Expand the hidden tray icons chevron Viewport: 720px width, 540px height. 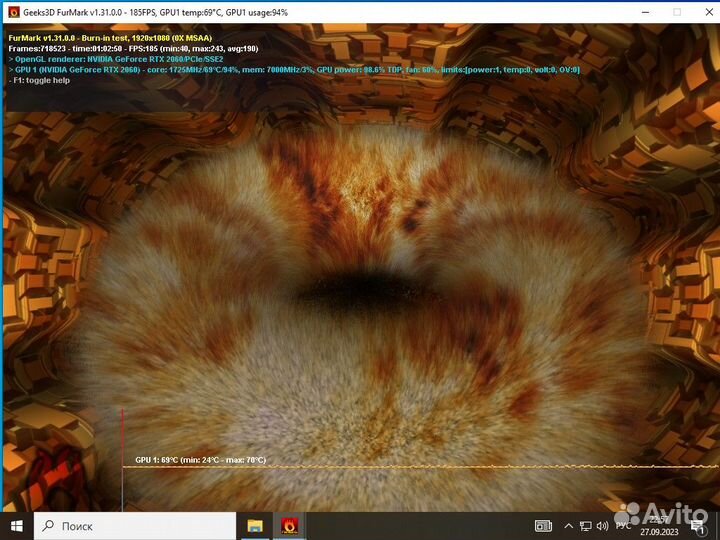coord(568,525)
